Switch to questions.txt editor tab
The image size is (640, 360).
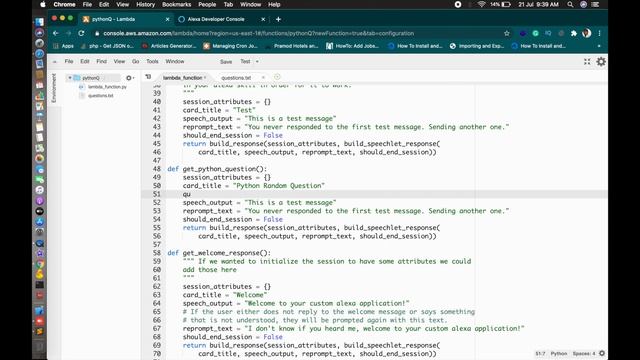236,78
